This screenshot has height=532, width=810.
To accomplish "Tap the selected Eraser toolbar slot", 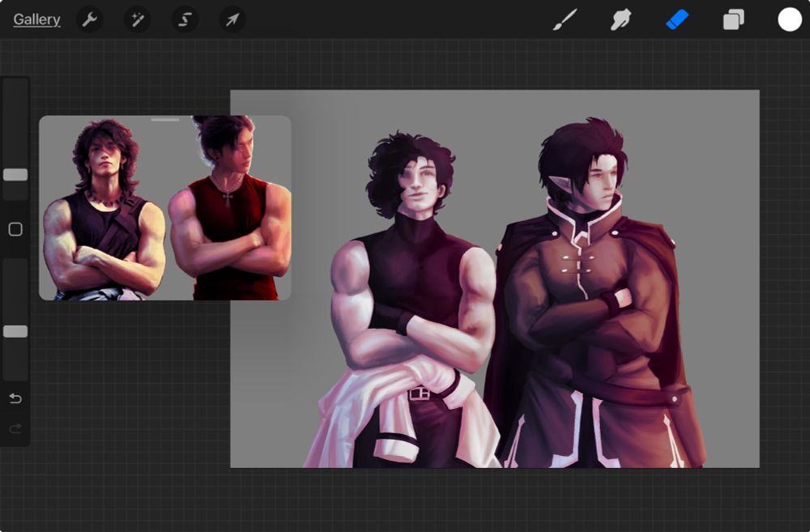I will (x=677, y=19).
